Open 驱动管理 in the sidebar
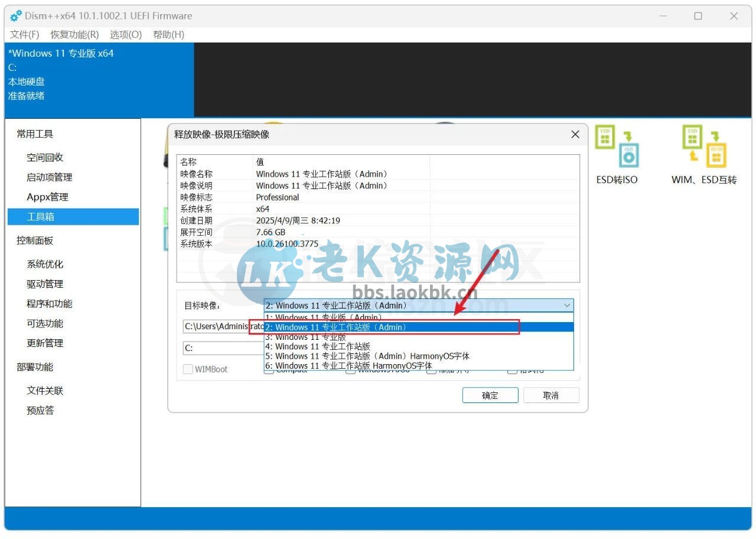 tap(45, 284)
